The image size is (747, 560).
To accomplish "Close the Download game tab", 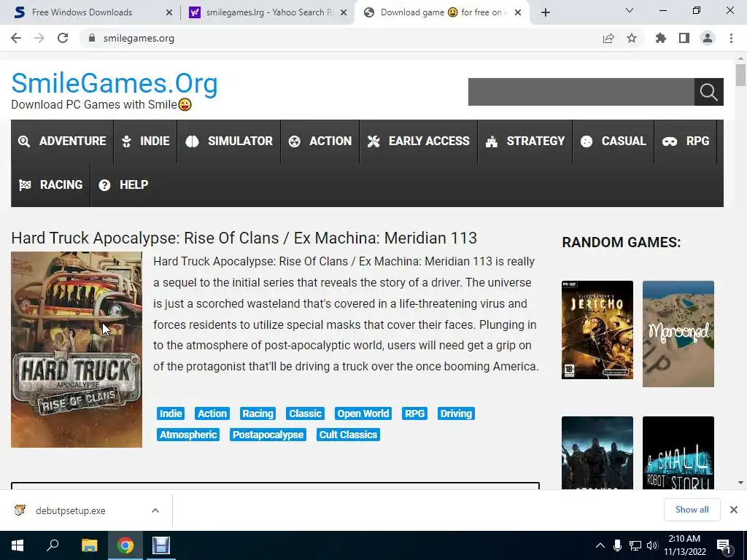I will (x=518, y=12).
